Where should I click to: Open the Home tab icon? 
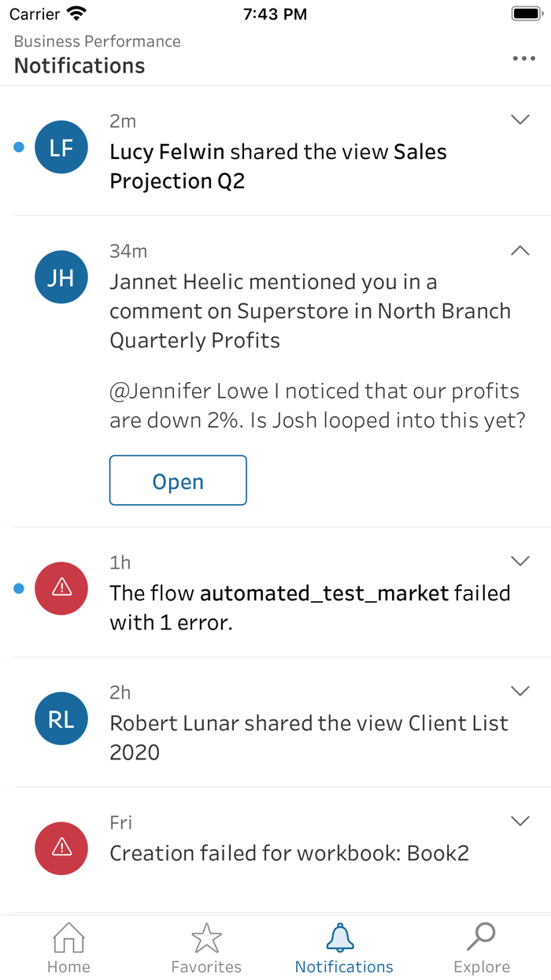pyautogui.click(x=68, y=939)
